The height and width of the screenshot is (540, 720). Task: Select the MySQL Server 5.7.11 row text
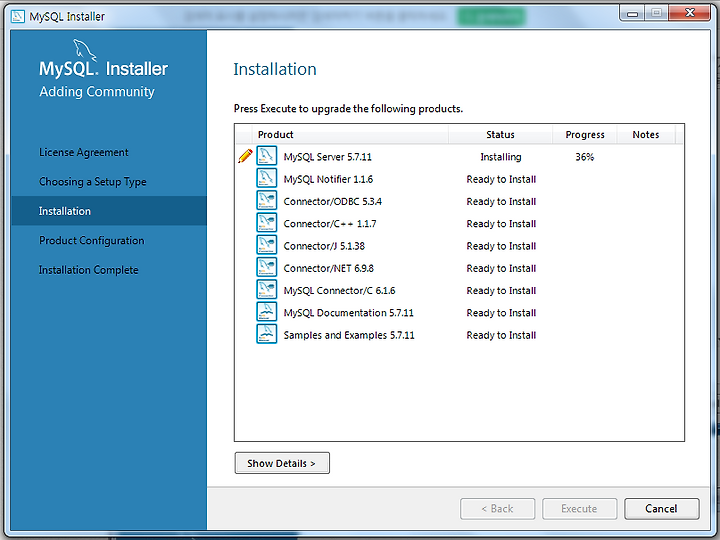click(327, 157)
